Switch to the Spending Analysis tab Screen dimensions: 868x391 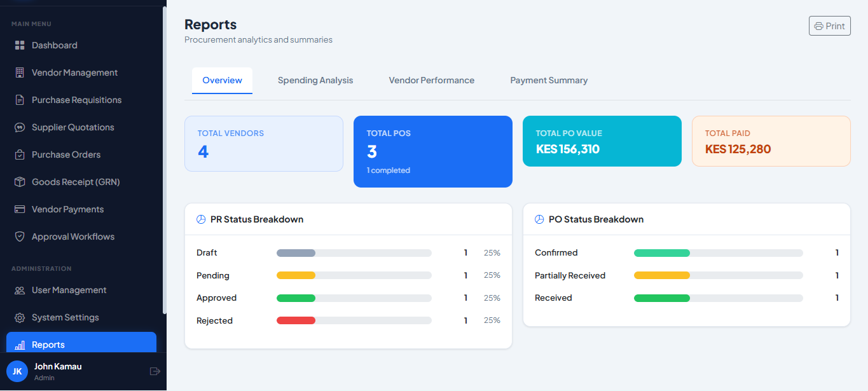(x=315, y=81)
